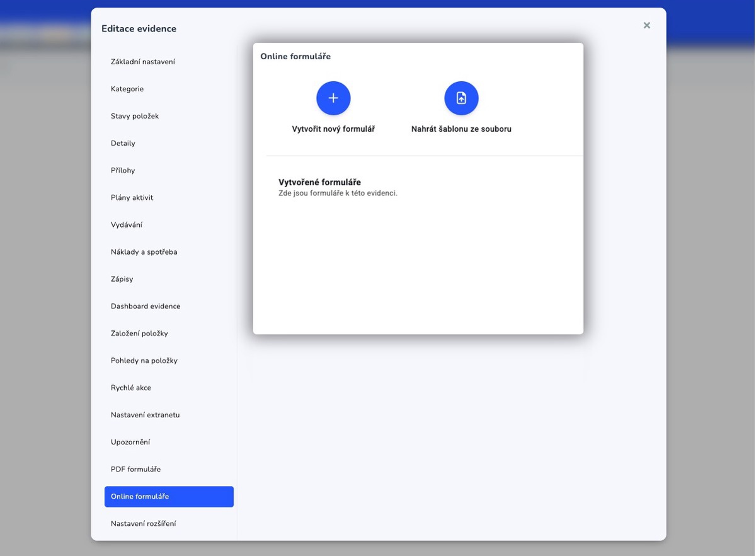This screenshot has width=756, height=556.
Task: Click the Online formuláře panel title
Action: (295, 57)
